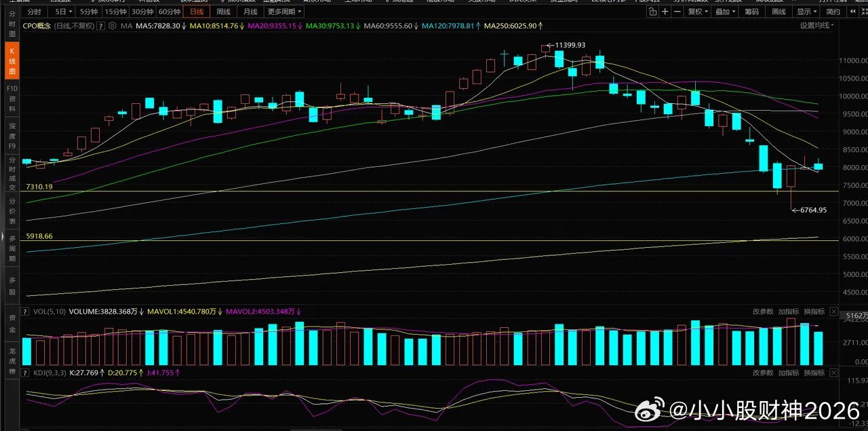The image size is (868, 431).
Task: Toggle the 画线 drawing mode
Action: click(778, 12)
